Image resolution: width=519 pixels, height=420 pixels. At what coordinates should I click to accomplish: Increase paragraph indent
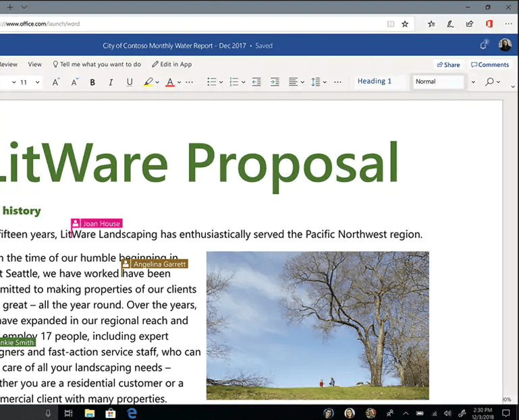coord(275,82)
